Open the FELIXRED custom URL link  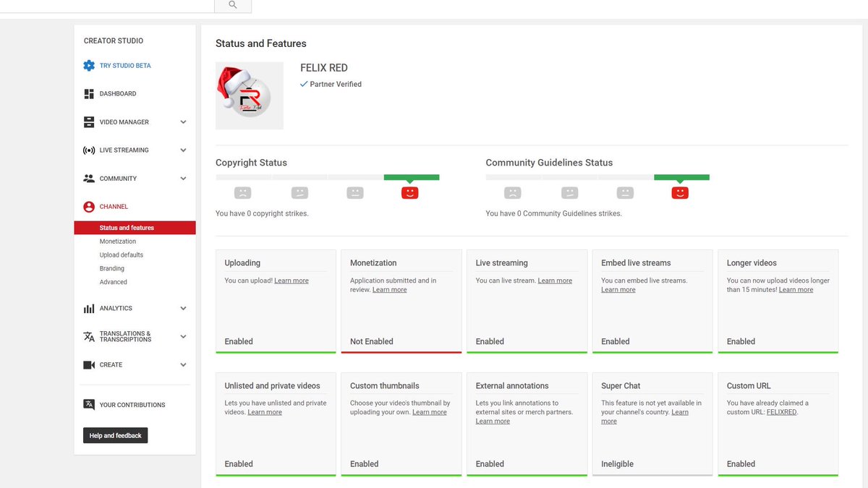pos(781,412)
